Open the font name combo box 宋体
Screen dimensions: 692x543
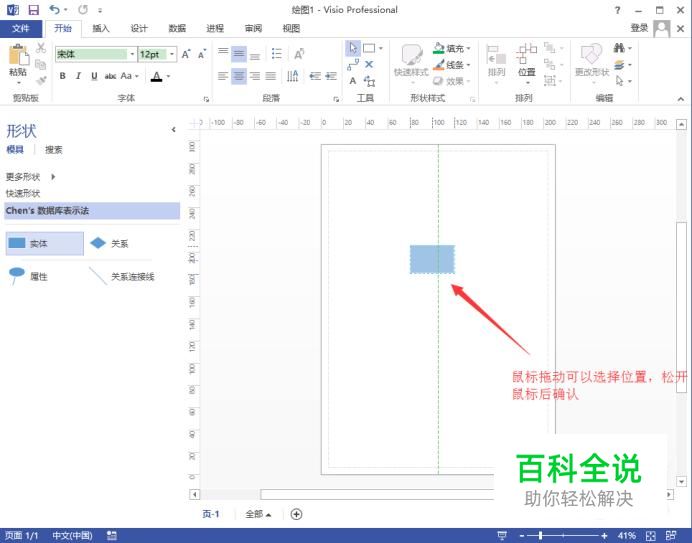point(95,54)
